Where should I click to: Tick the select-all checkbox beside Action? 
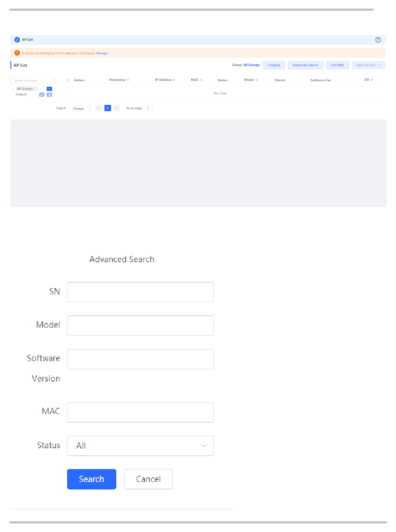pyautogui.click(x=68, y=80)
